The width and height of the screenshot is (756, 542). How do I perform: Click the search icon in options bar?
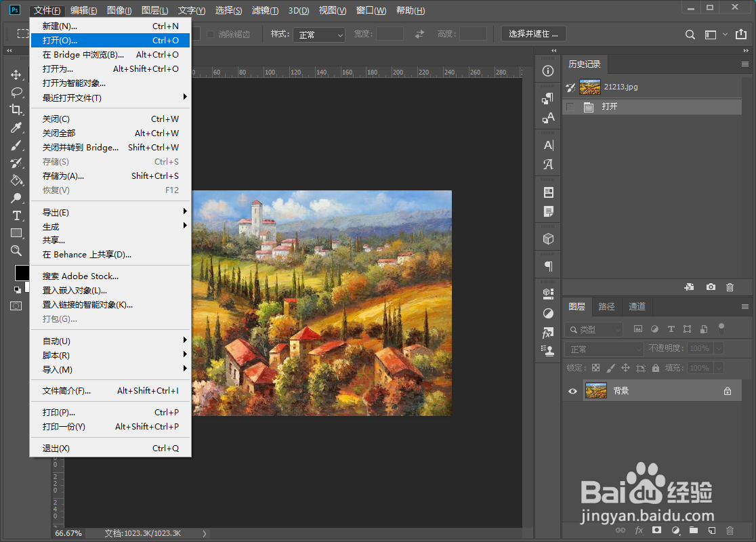click(x=690, y=35)
